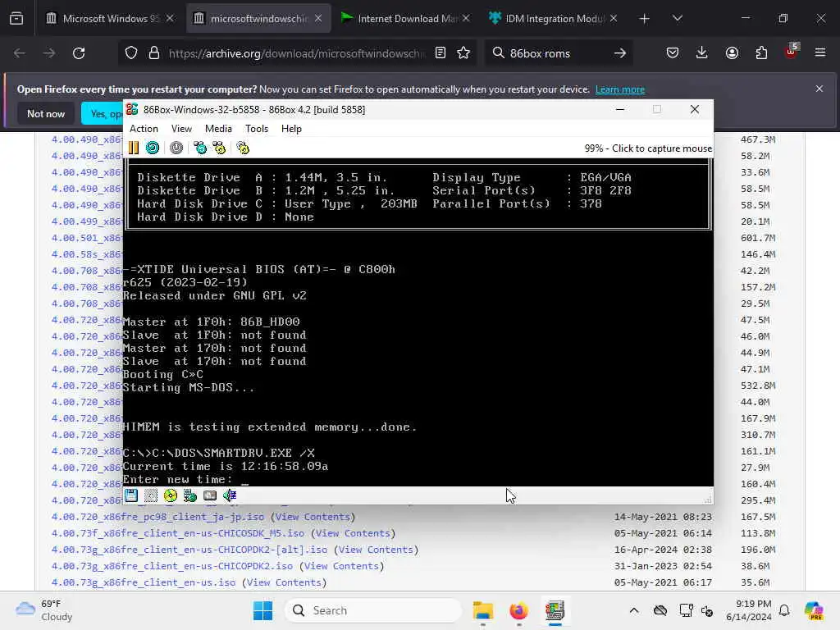Open the View menu in 86Box
The width and height of the screenshot is (840, 630).
pyautogui.click(x=181, y=129)
